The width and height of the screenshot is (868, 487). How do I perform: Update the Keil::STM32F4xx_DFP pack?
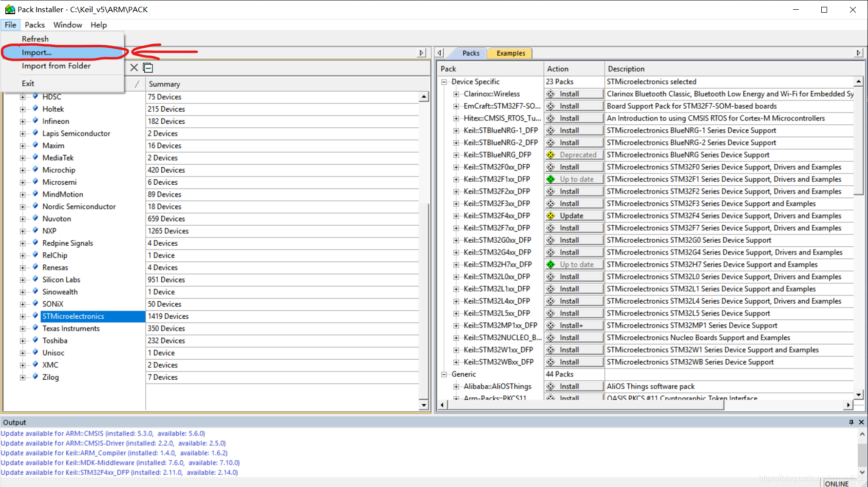(574, 216)
